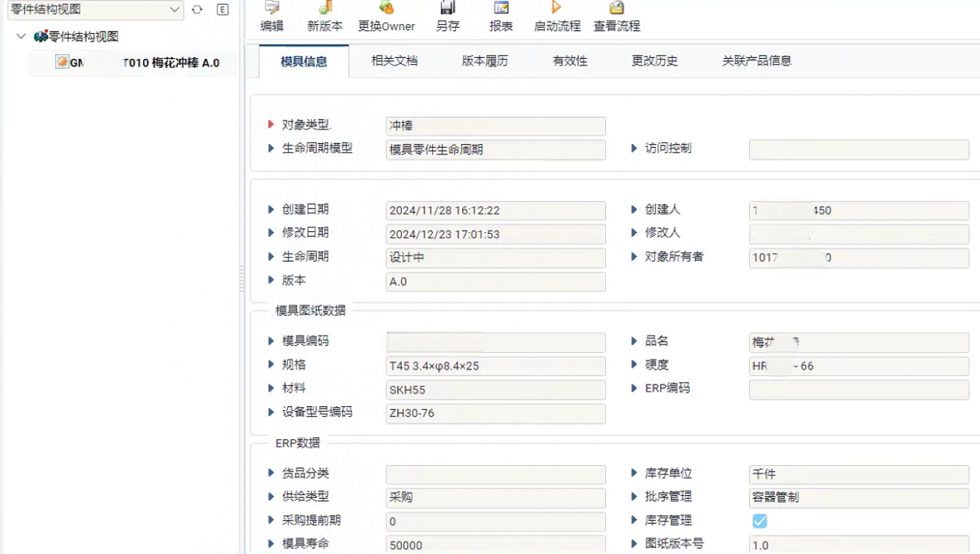980x554 pixels.
Task: Collapse the 零件结构视图 tree root node
Action: pos(21,36)
